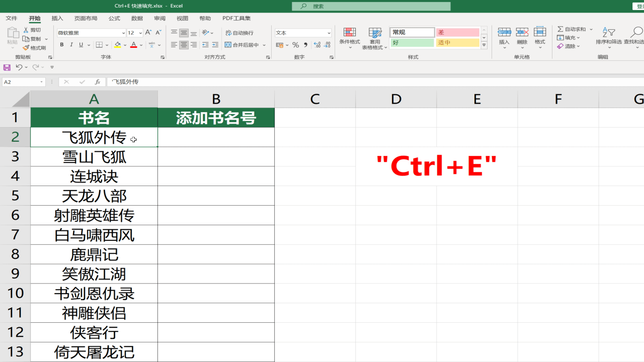Open the font name dropdown (微软雅黑)
The width and height of the screenshot is (644, 362).
coord(124,33)
